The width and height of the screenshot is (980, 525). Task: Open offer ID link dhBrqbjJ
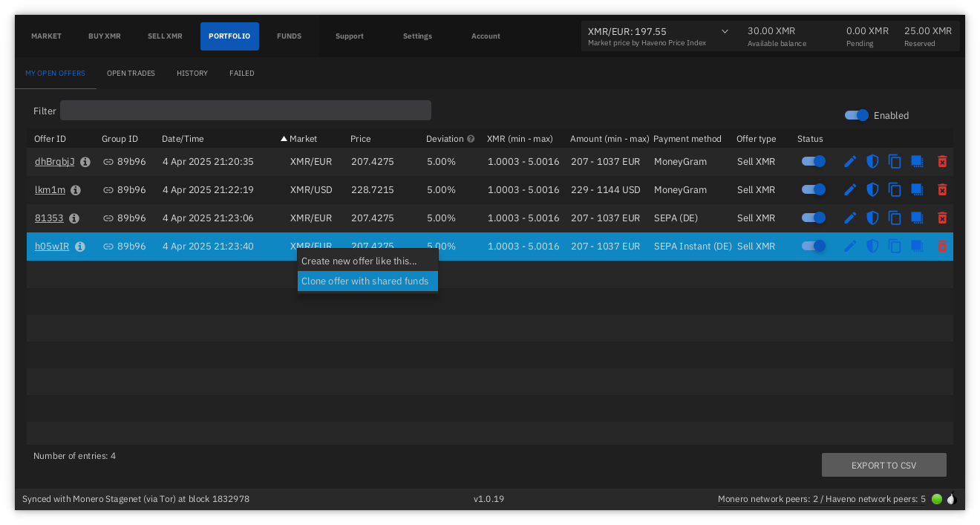pyautogui.click(x=55, y=162)
